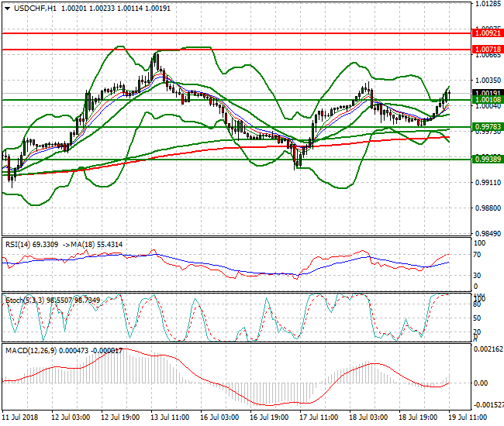Viewport: 504px width, 426px height.
Task: Select the green 0.99389 level label
Action: coord(488,160)
